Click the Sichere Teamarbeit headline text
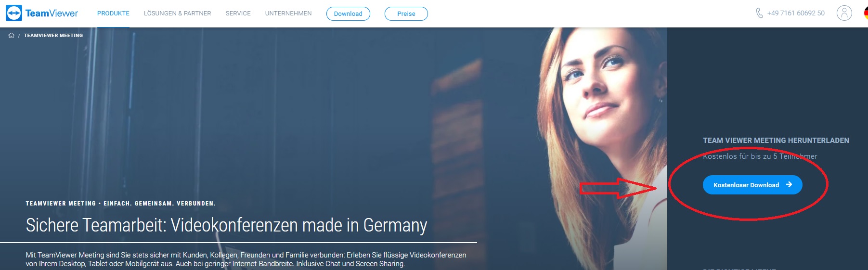This screenshot has height=270, width=868. (x=226, y=225)
